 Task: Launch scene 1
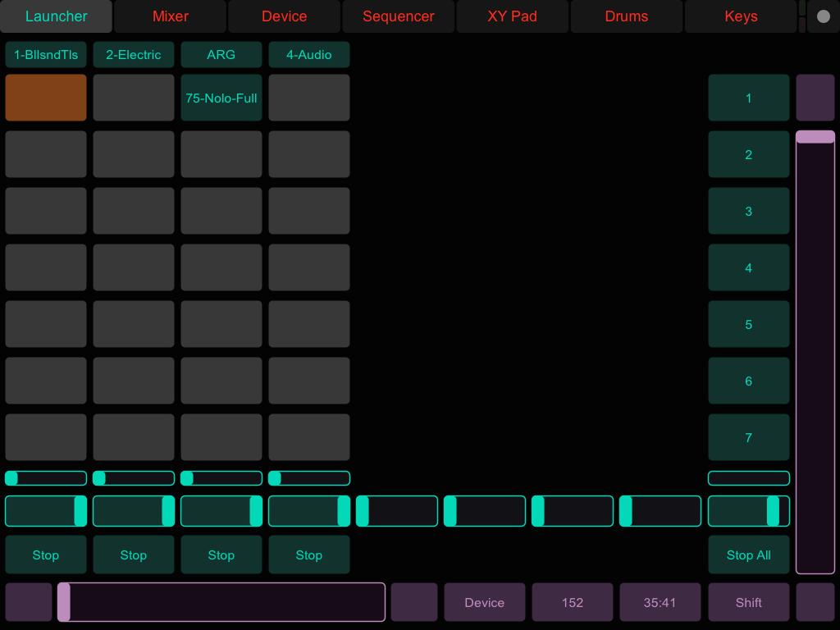[748, 98]
